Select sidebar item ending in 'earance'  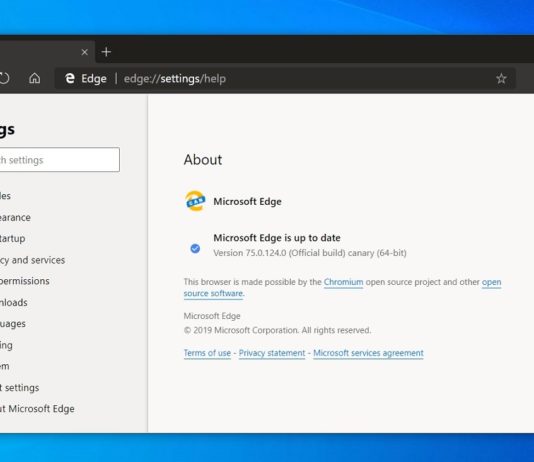coord(15,218)
